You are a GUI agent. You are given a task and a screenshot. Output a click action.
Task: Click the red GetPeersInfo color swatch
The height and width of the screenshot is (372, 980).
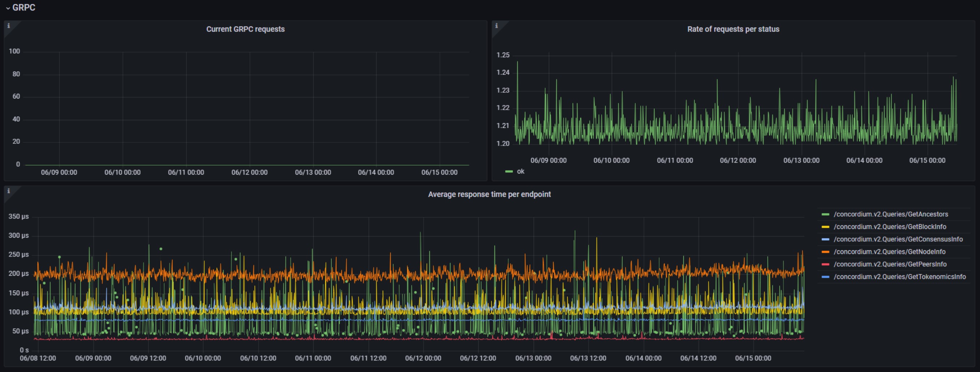pyautogui.click(x=825, y=265)
